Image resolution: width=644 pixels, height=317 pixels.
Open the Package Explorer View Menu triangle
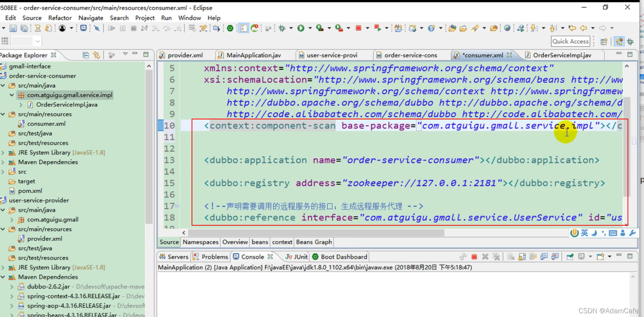(125, 54)
